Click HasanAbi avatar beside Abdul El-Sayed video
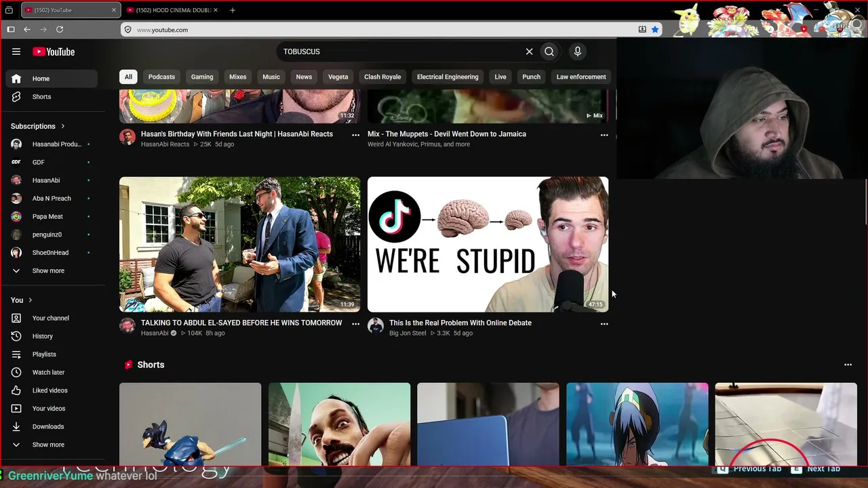Screen dimensions: 868x488 point(127,326)
